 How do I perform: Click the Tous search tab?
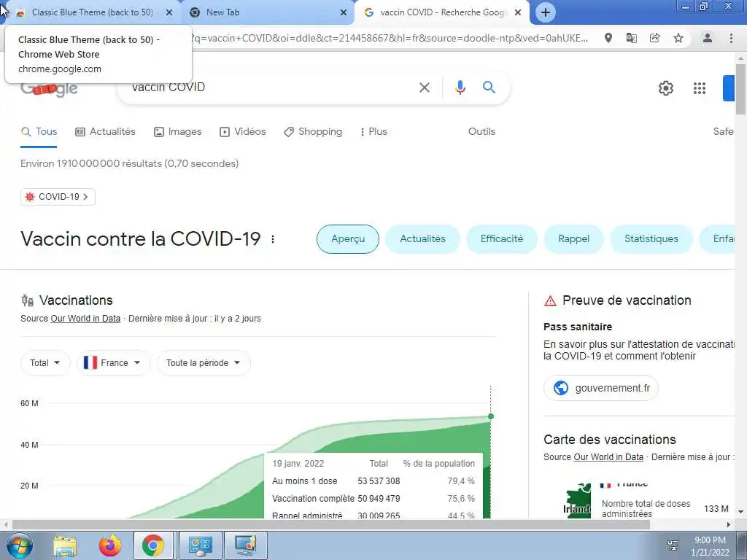[x=39, y=132]
